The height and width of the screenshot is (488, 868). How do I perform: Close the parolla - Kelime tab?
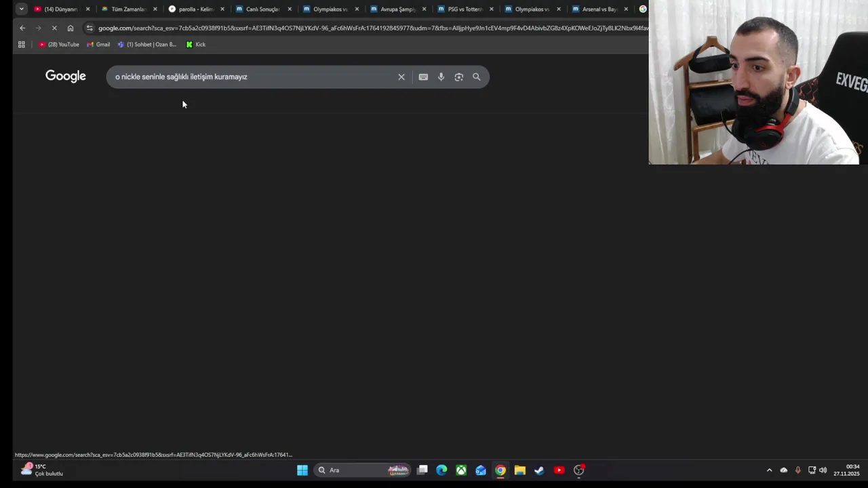(x=222, y=9)
